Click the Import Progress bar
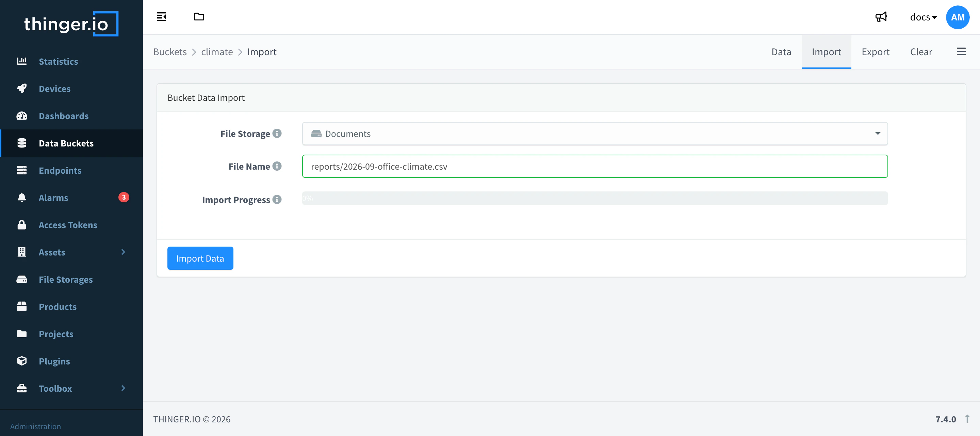Image resolution: width=980 pixels, height=436 pixels. pos(594,198)
